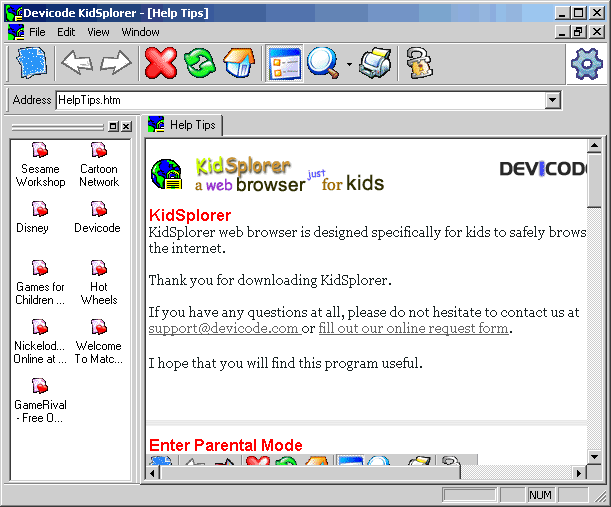The height and width of the screenshot is (507, 611).
Task: Click the horizontal scrollbar thumb
Action: 311,473
